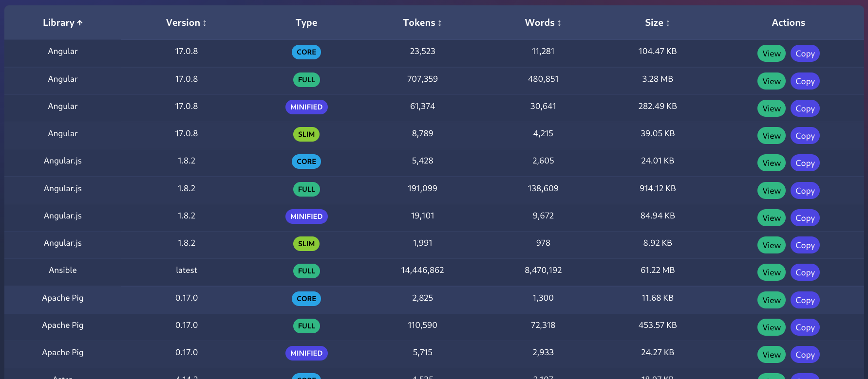The width and height of the screenshot is (868, 379).
Task: Click CORE badge in Apache Pig row
Action: [x=306, y=299]
